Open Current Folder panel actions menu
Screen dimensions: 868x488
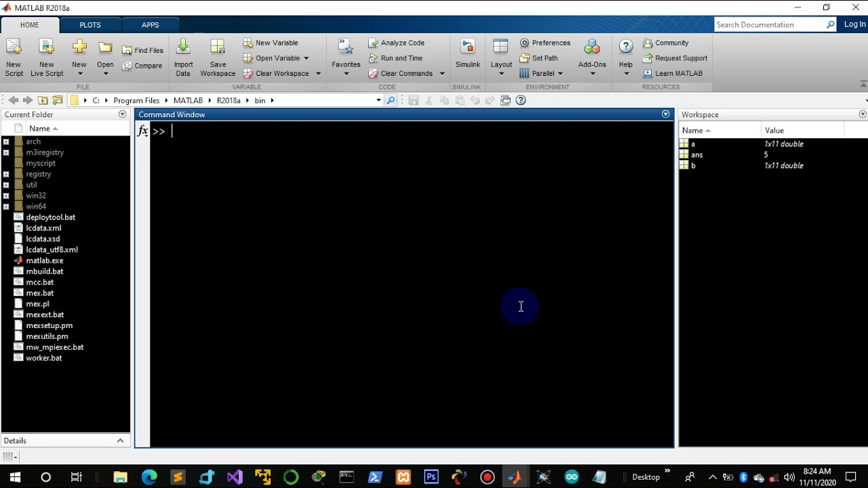pyautogui.click(x=123, y=115)
